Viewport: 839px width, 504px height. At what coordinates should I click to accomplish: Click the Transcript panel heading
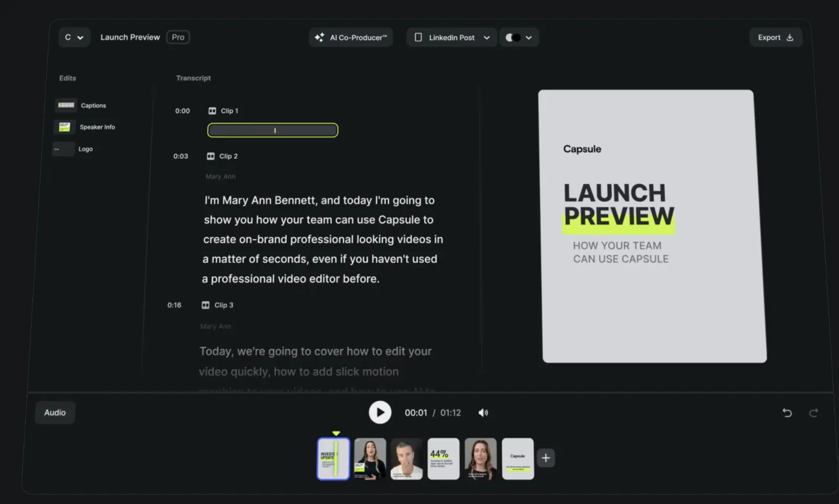(193, 78)
